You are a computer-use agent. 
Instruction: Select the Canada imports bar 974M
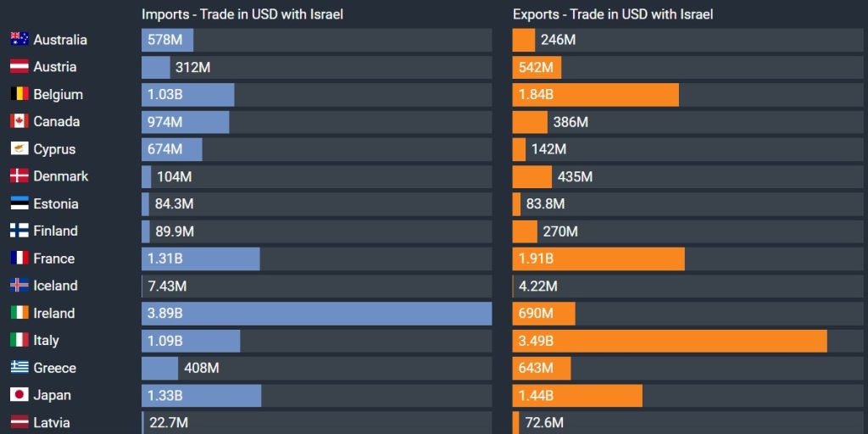pyautogui.click(x=186, y=122)
